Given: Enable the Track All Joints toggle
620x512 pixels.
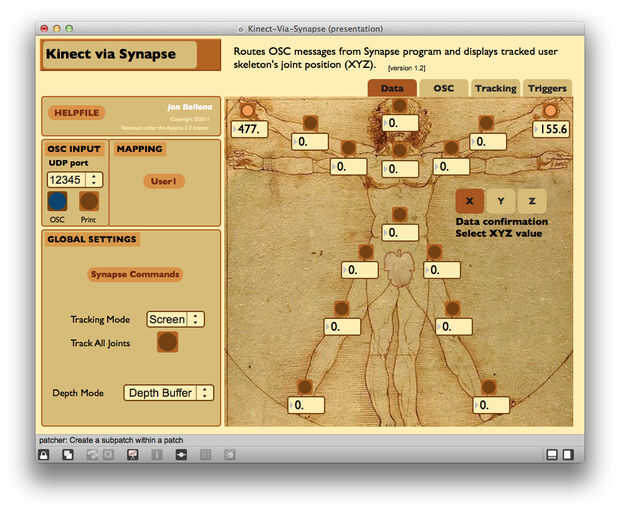Looking at the screenshot, I should (168, 342).
